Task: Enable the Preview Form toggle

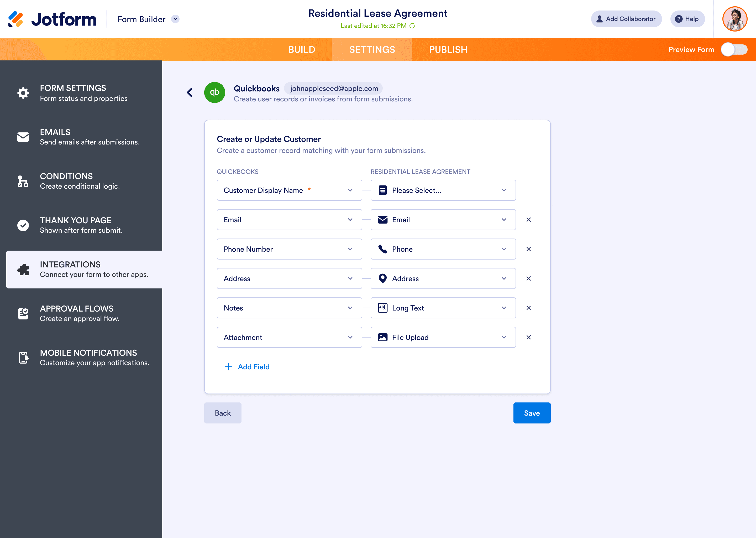Action: coord(734,50)
